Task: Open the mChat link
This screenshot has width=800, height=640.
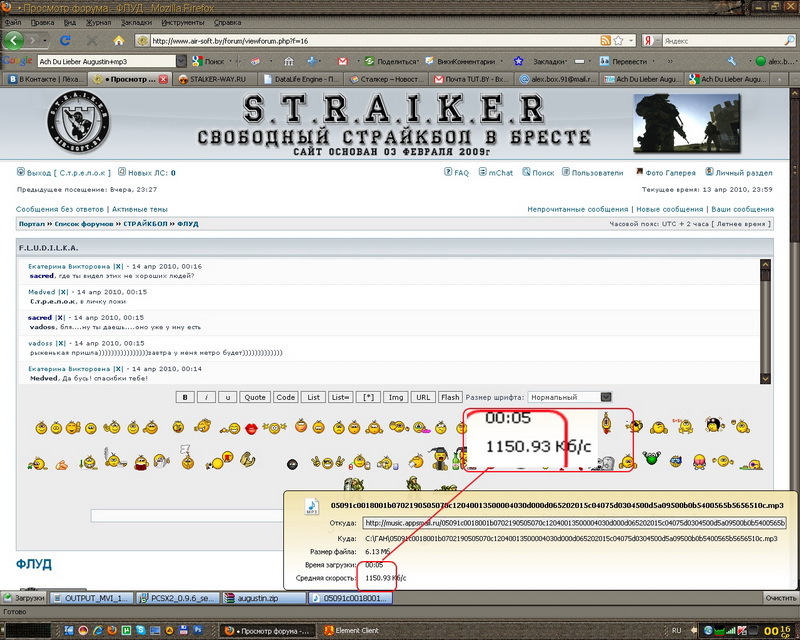Action: pyautogui.click(x=496, y=173)
